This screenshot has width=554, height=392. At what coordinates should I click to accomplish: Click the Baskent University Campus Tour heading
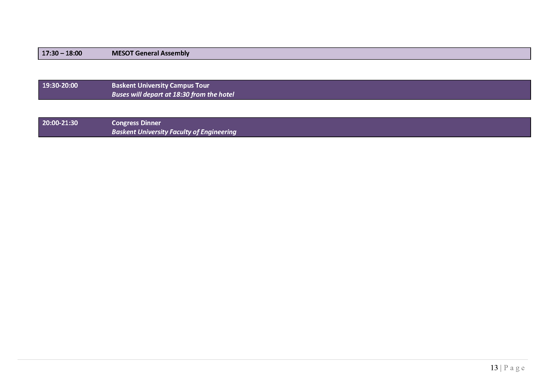pos(160,86)
